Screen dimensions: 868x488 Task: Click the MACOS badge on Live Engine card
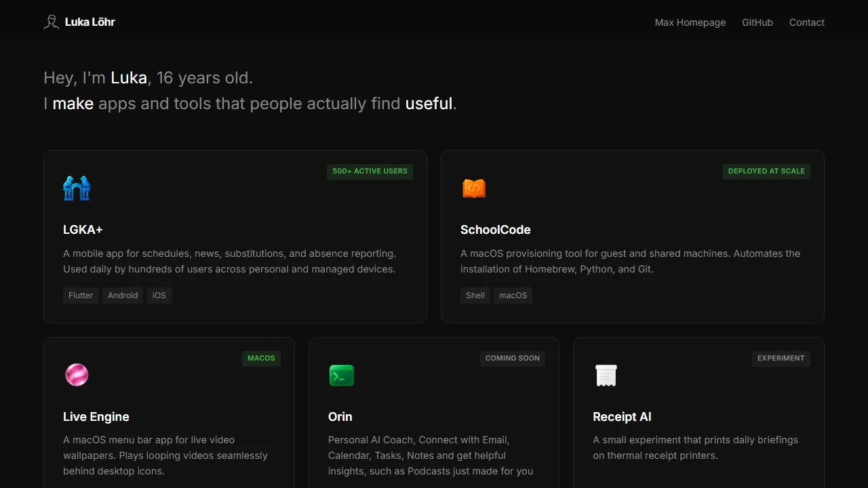(261, 358)
